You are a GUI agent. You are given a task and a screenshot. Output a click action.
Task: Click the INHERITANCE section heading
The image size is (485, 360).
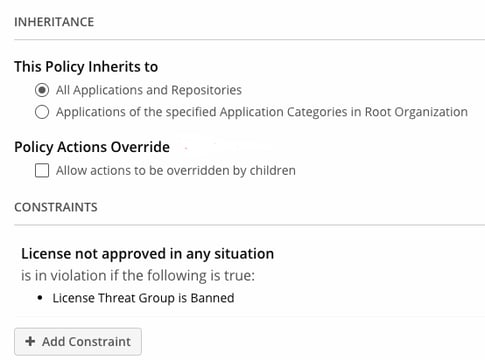[x=54, y=22]
